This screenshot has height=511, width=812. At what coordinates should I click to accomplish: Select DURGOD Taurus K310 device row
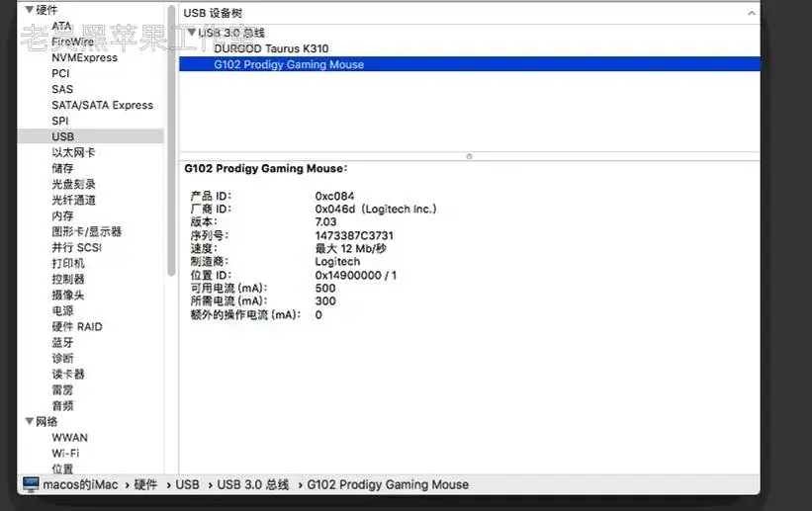(x=470, y=48)
